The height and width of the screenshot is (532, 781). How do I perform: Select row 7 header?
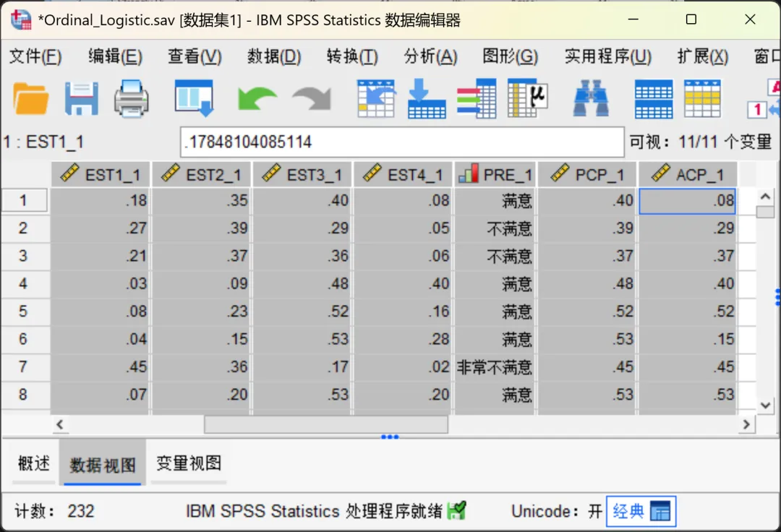24,366
